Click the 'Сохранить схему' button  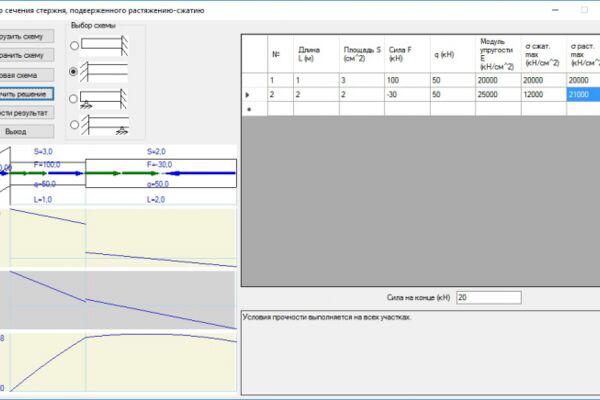27,55
